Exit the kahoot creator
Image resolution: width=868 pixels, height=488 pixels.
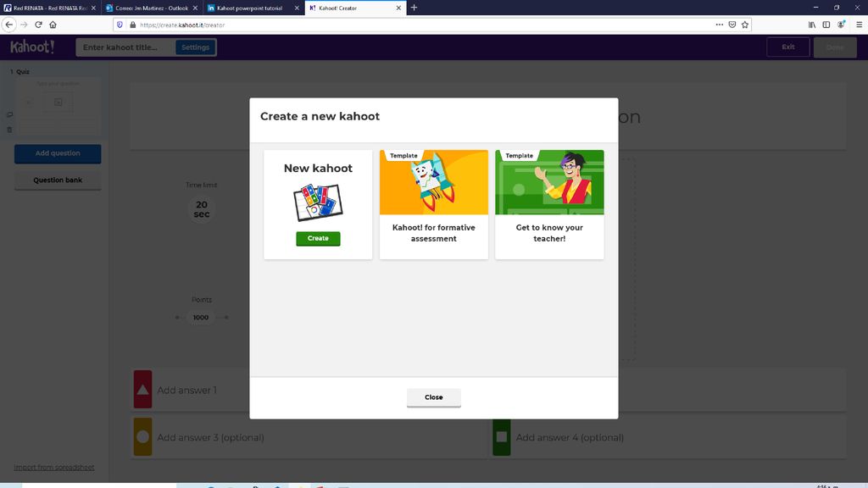point(788,47)
